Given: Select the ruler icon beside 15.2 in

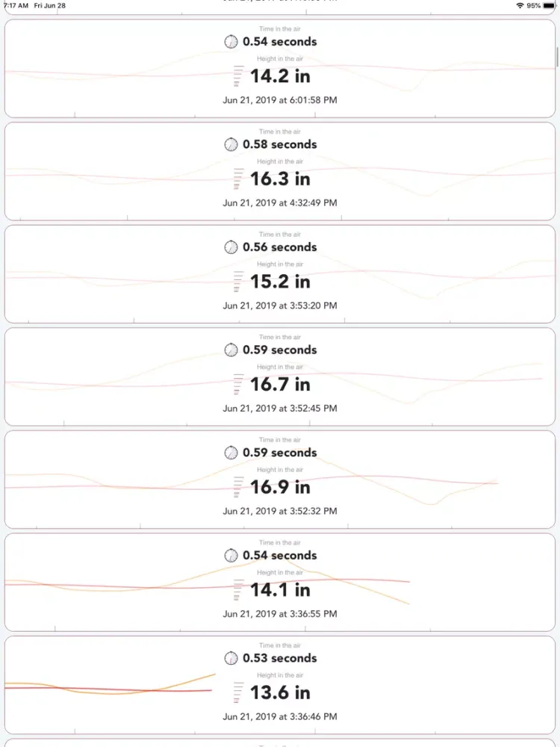Looking at the screenshot, I should point(238,282).
